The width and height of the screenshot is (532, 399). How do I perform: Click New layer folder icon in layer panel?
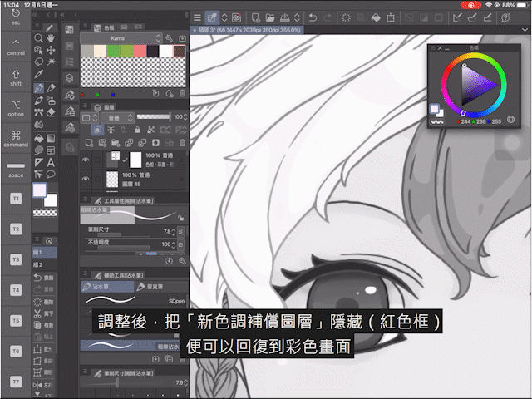pyautogui.click(x=116, y=143)
